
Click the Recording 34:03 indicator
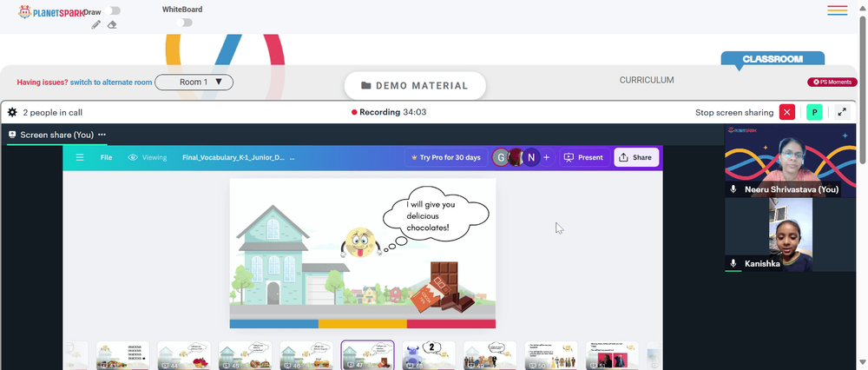pyautogui.click(x=389, y=112)
